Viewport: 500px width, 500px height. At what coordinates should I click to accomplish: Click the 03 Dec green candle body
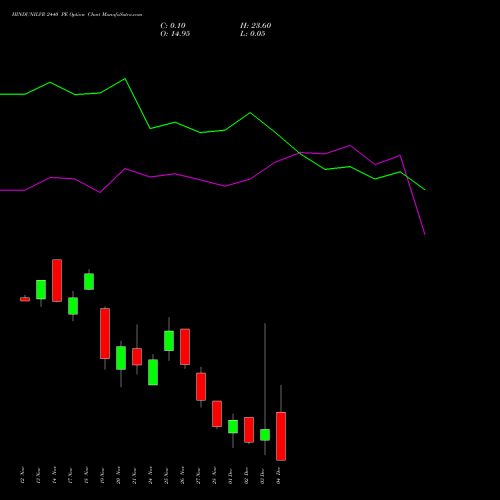[x=265, y=435]
